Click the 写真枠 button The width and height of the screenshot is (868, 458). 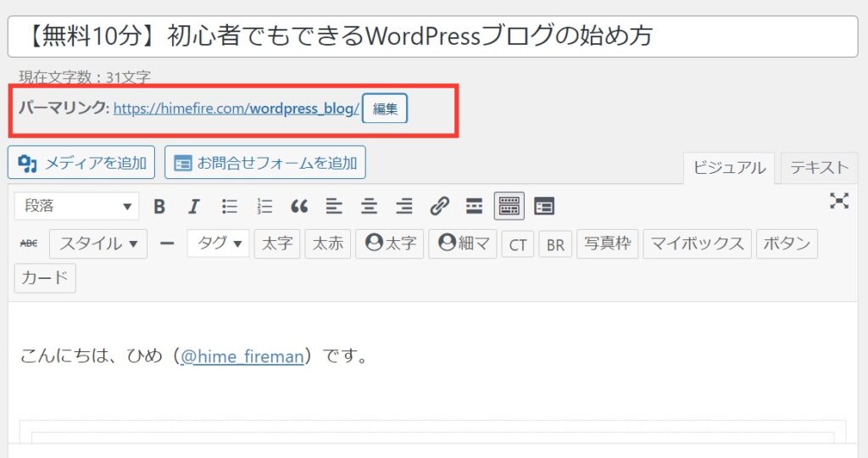tap(607, 243)
